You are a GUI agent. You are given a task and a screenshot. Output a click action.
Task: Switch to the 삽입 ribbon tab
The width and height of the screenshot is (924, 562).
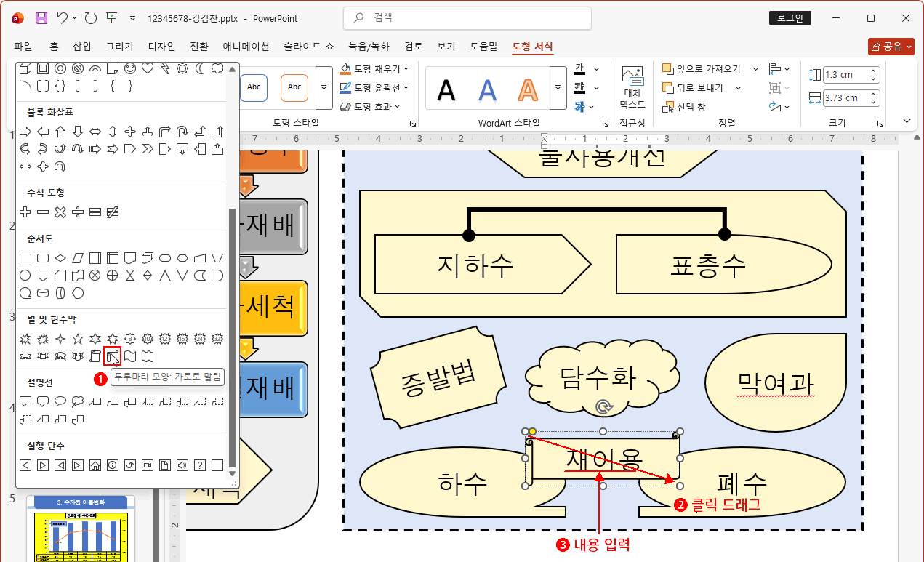tap(81, 45)
